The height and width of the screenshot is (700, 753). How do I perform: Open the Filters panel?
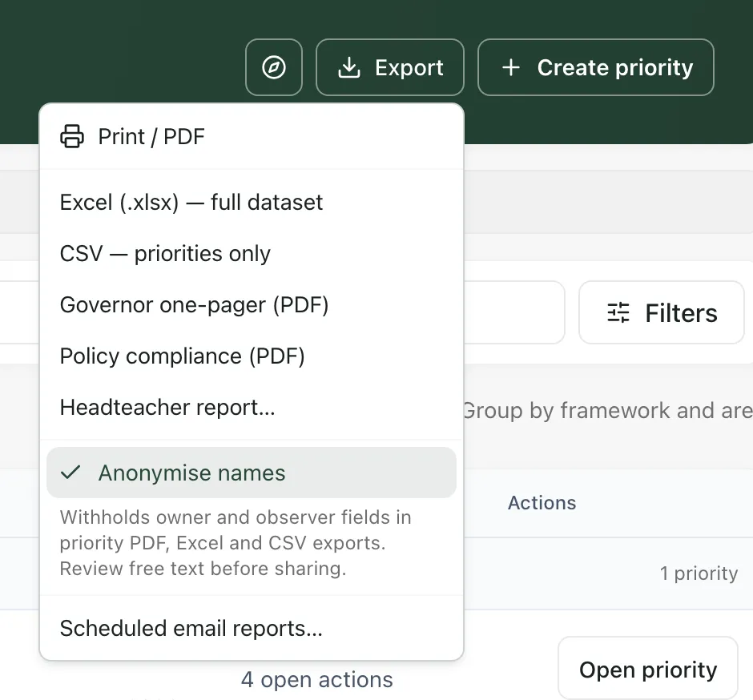pos(661,312)
